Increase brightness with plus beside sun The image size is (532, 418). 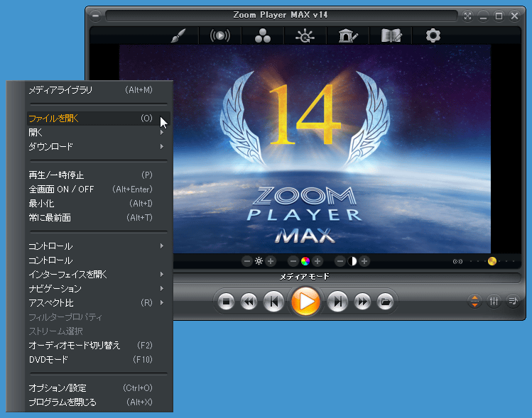point(271,261)
